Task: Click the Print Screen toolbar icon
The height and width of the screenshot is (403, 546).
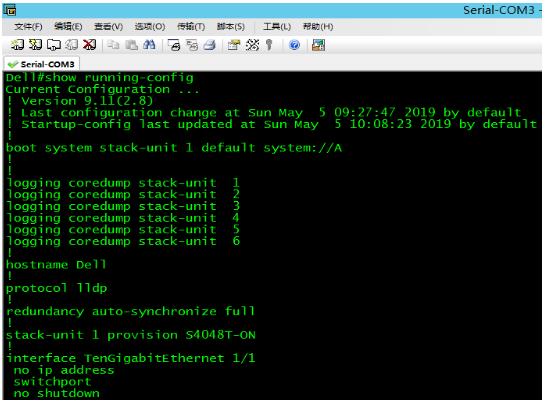Action: tap(173, 45)
